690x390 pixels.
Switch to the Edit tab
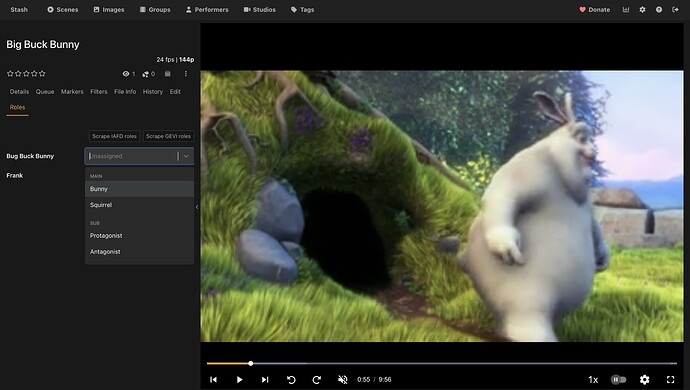click(175, 92)
